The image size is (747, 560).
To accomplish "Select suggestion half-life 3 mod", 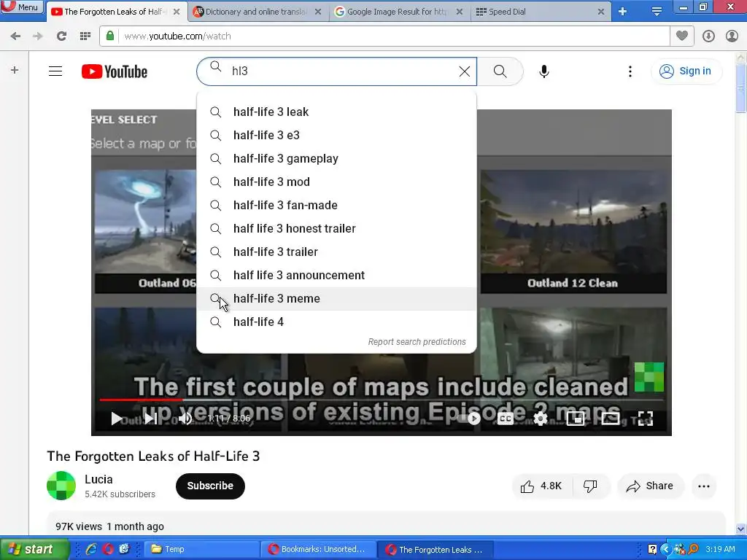I will click(336, 182).
